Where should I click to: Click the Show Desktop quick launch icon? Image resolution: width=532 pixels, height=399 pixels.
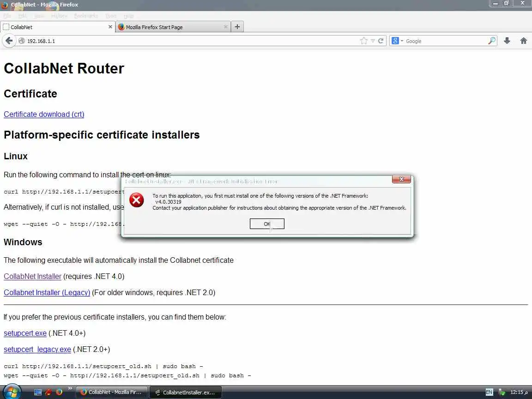(38, 392)
